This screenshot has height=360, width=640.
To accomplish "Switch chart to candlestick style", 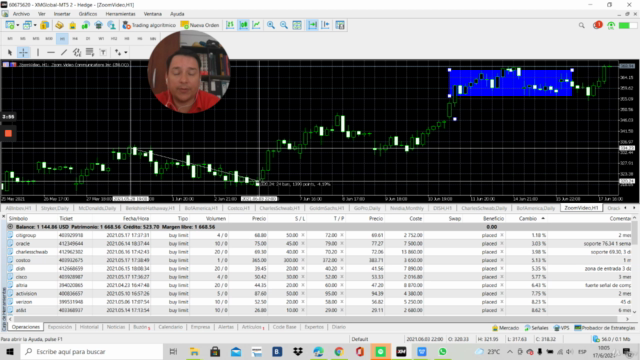I will click(x=243, y=25).
